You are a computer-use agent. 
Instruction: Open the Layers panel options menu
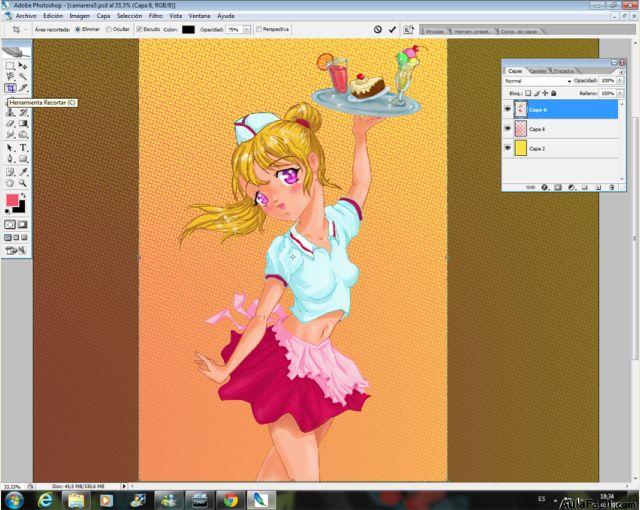(x=621, y=72)
